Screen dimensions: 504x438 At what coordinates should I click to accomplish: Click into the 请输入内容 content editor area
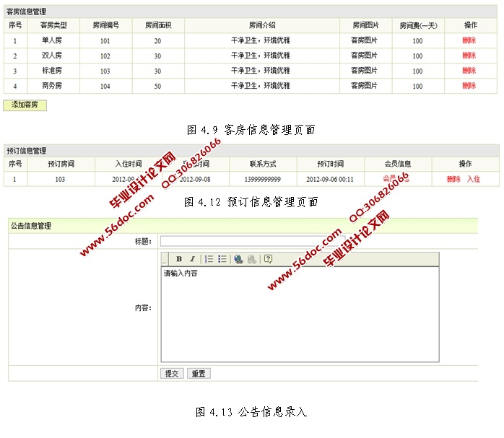pos(300,315)
